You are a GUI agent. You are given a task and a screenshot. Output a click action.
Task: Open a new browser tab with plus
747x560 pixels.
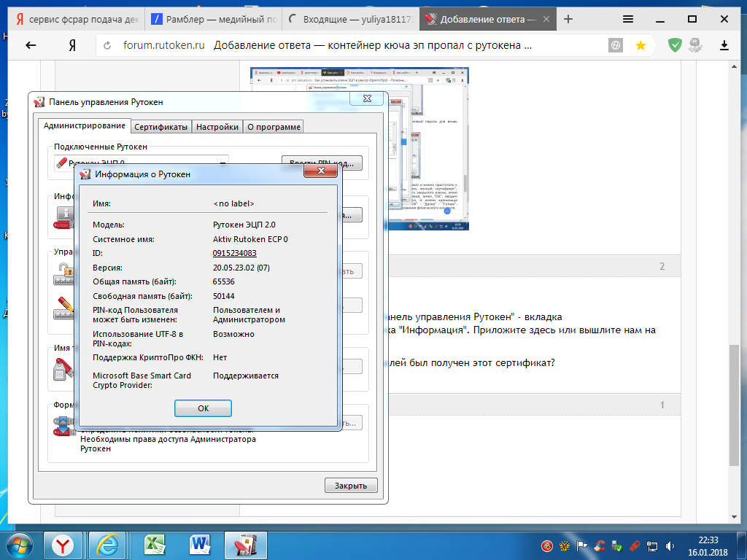tap(568, 19)
